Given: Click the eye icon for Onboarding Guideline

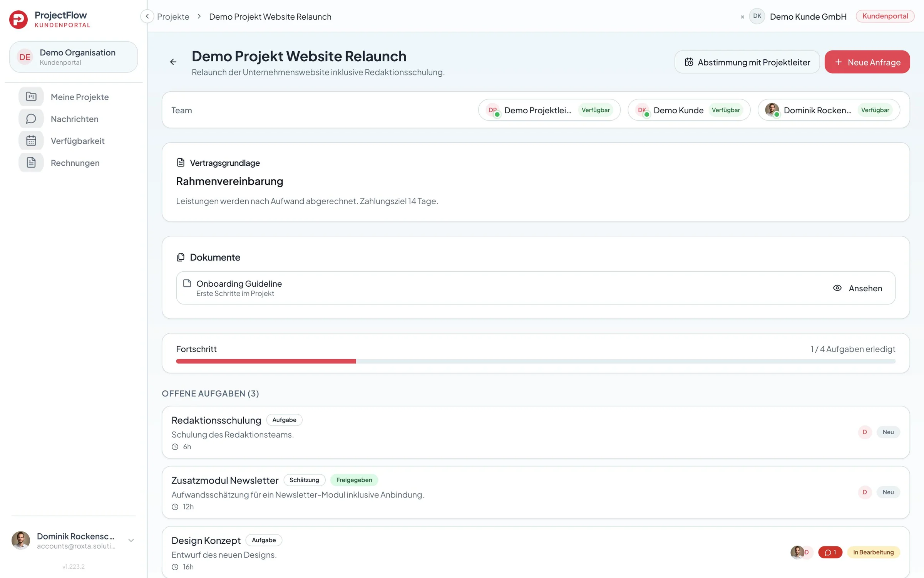Looking at the screenshot, I should 837,288.
